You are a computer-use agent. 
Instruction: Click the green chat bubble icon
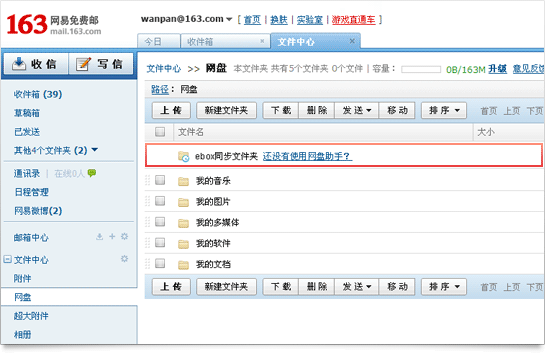[92, 173]
